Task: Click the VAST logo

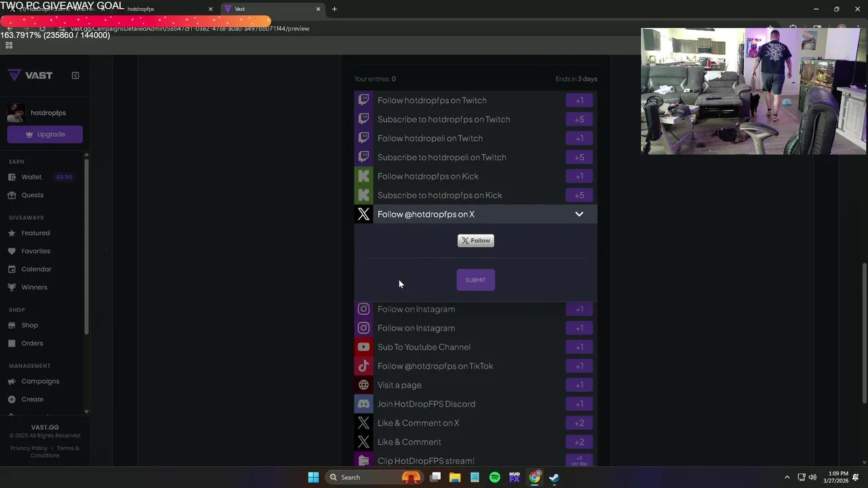Action: (x=31, y=75)
